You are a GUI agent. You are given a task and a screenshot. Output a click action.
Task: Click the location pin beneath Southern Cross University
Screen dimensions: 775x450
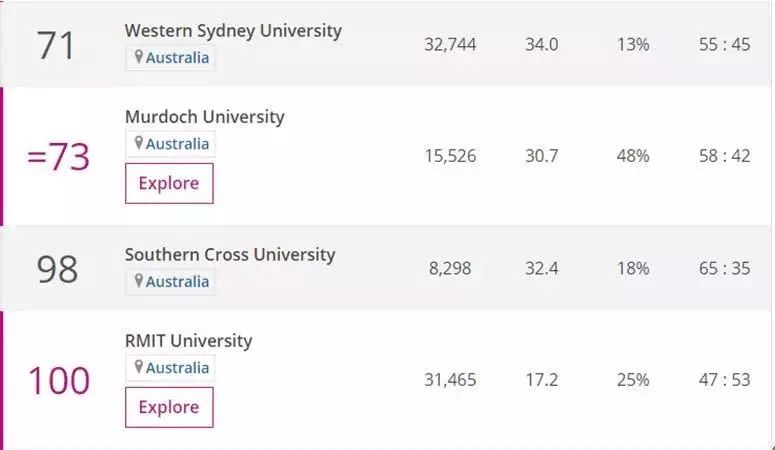139,281
